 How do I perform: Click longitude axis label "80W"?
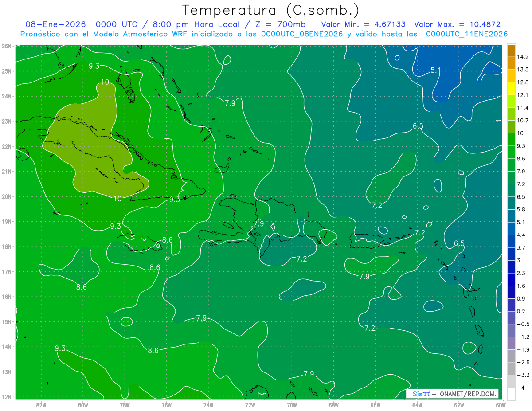(x=82, y=405)
